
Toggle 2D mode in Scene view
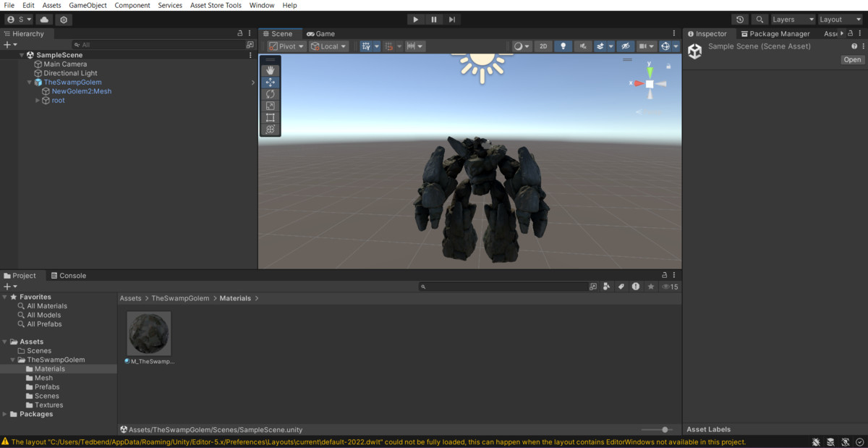pyautogui.click(x=543, y=46)
